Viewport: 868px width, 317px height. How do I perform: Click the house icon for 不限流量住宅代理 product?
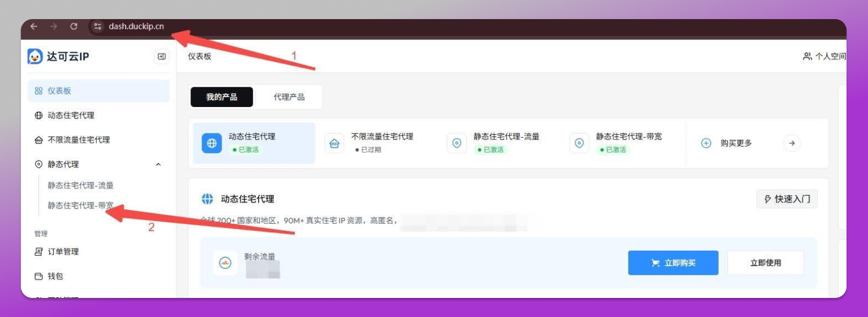pyautogui.click(x=334, y=143)
